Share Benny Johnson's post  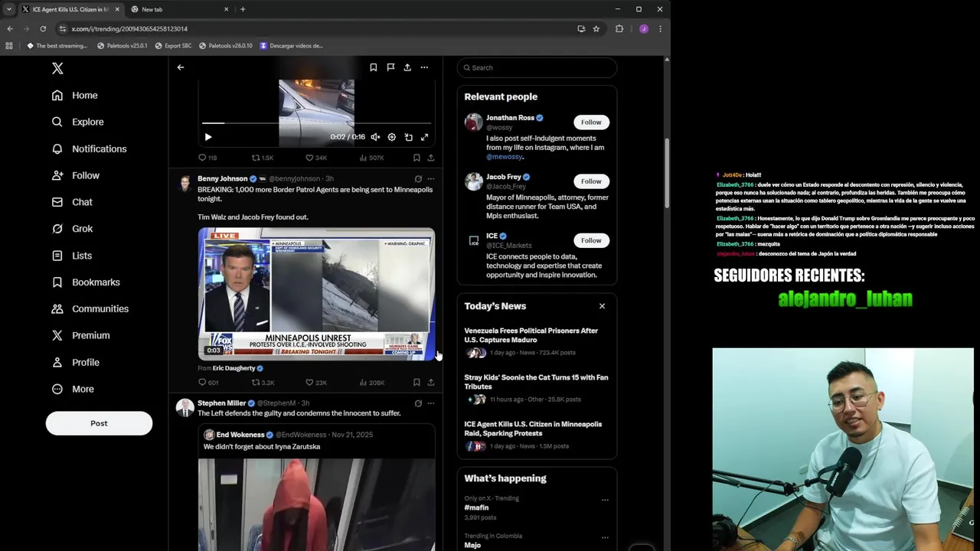click(431, 383)
